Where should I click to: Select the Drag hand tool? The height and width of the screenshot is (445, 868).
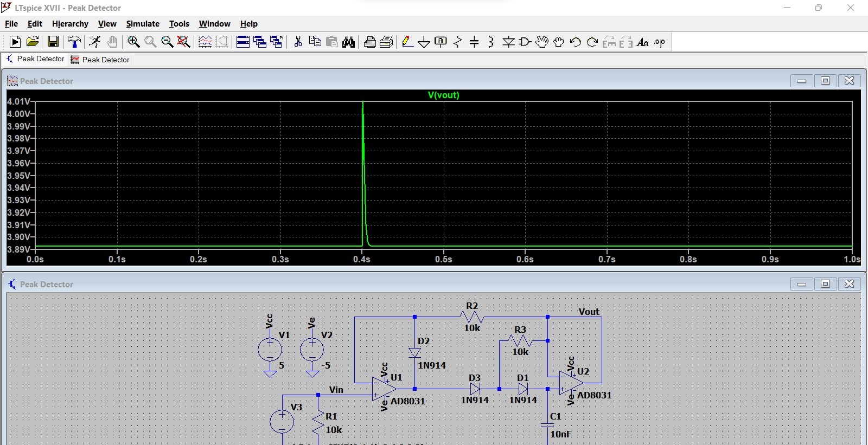559,42
